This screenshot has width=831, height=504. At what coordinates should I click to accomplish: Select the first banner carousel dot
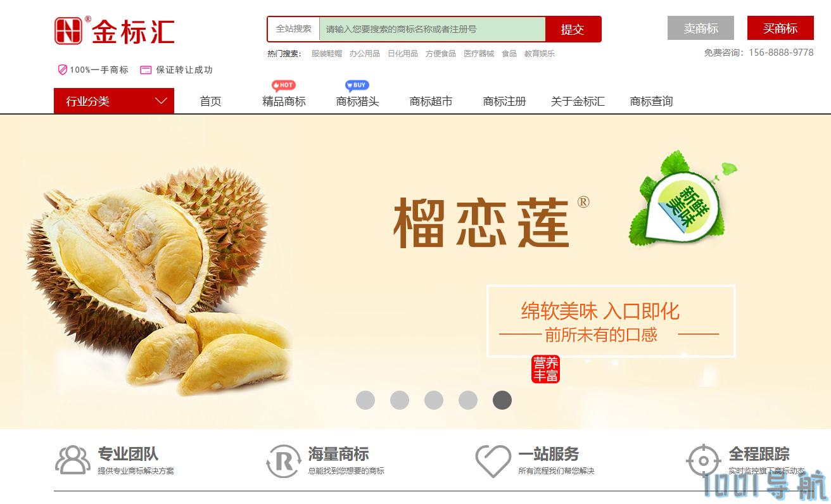(x=365, y=400)
